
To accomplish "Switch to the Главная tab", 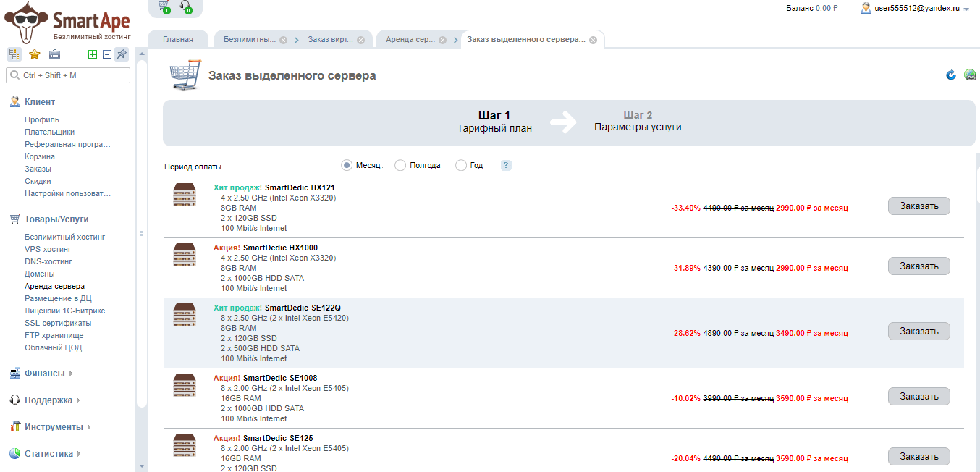I will (178, 40).
